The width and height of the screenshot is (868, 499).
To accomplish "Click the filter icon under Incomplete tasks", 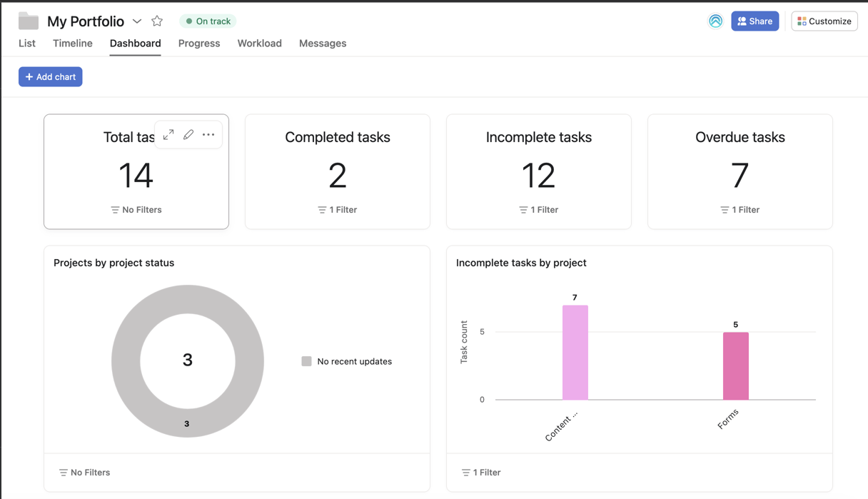I will (x=524, y=209).
